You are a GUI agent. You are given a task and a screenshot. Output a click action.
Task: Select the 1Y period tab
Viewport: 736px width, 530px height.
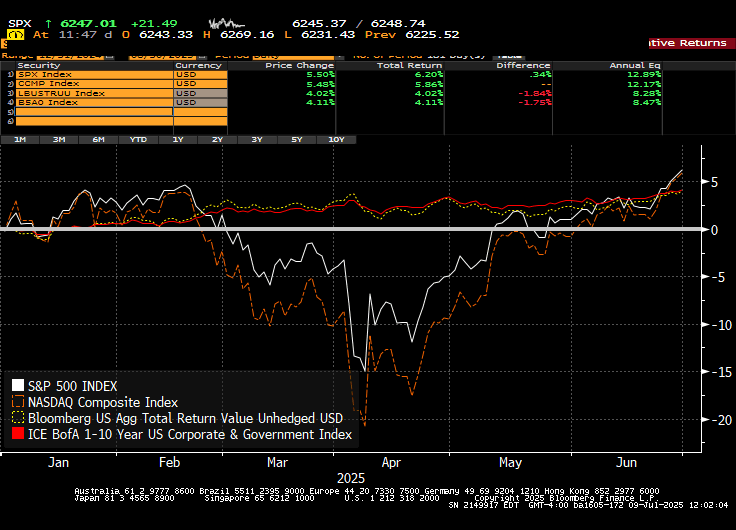click(177, 139)
